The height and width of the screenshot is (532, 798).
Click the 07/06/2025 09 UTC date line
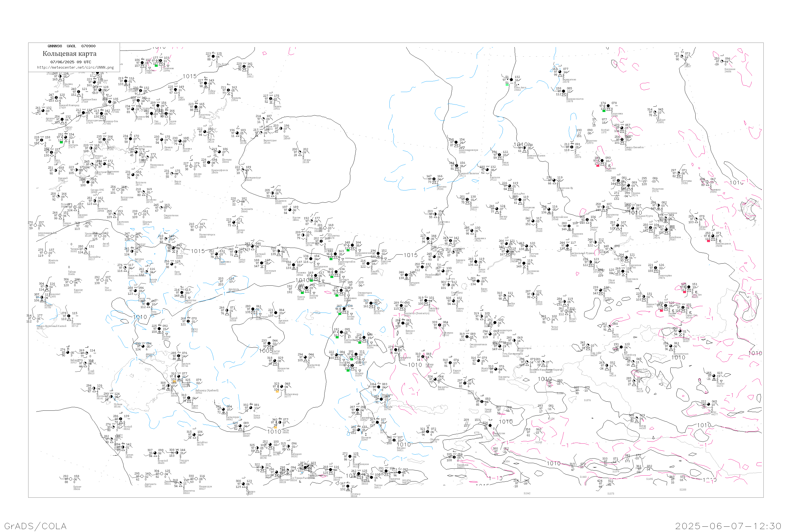coord(70,62)
